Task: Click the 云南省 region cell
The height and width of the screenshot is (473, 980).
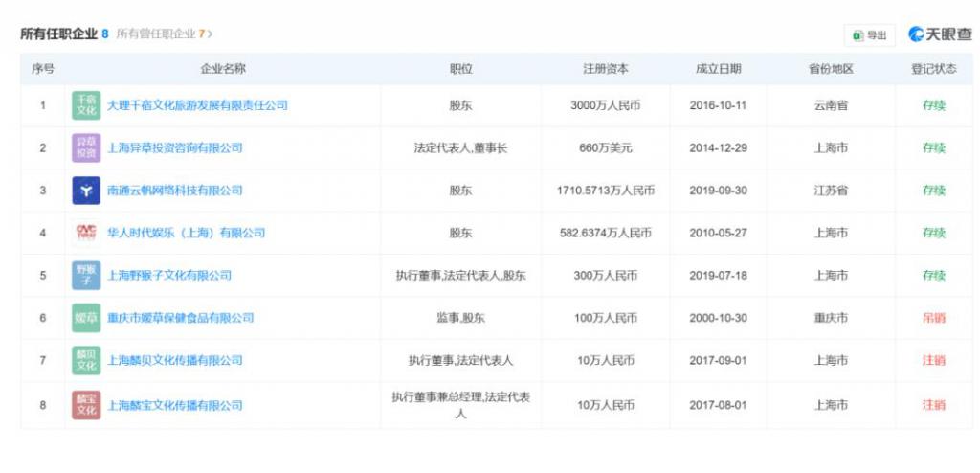Action: (x=831, y=105)
